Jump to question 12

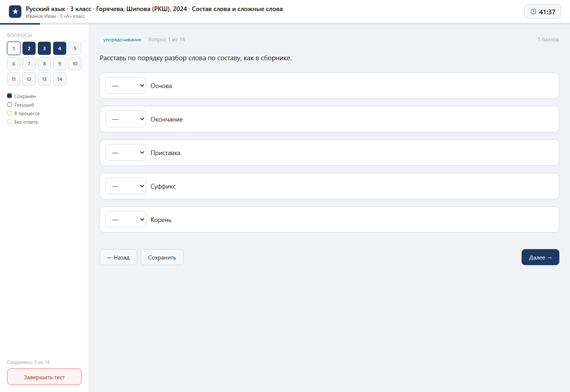click(29, 79)
